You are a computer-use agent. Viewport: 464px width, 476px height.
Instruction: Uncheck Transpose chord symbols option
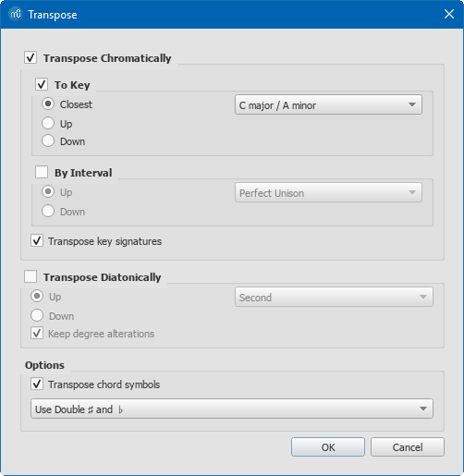click(x=37, y=384)
